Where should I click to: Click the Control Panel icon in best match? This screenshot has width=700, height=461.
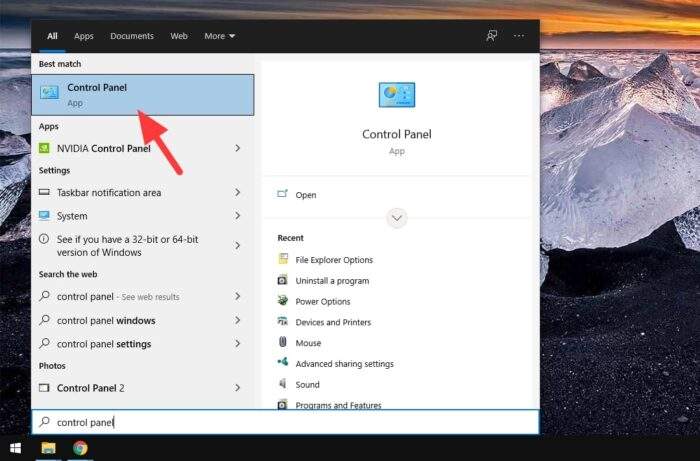49,92
